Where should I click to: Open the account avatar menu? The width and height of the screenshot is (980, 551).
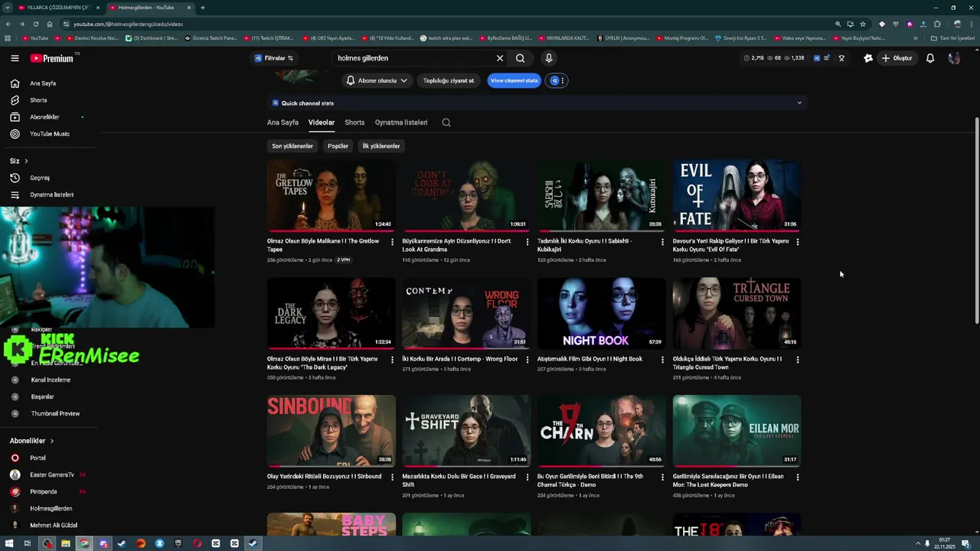click(954, 58)
